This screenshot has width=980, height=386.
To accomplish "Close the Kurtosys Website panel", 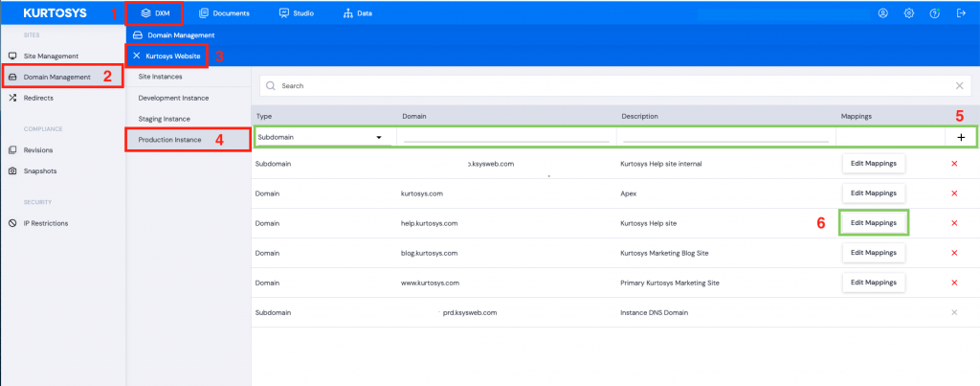I will [x=136, y=56].
